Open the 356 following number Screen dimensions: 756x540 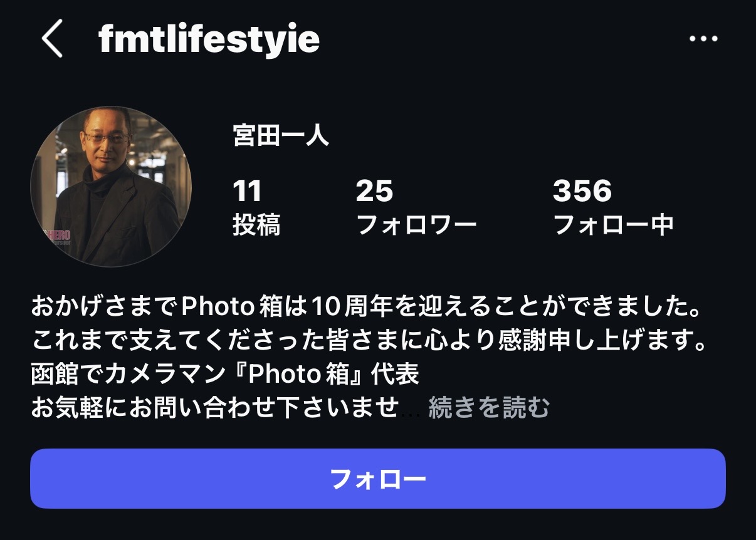coord(582,191)
